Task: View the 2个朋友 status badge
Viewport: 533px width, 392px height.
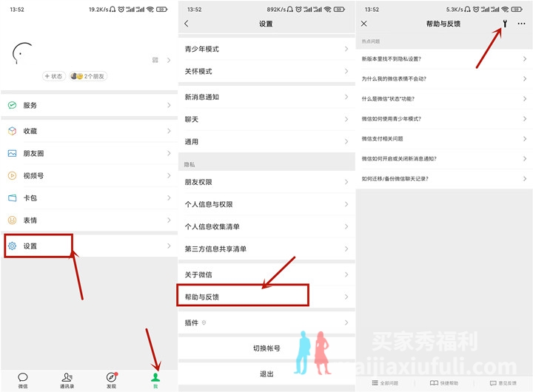Action: pos(88,76)
